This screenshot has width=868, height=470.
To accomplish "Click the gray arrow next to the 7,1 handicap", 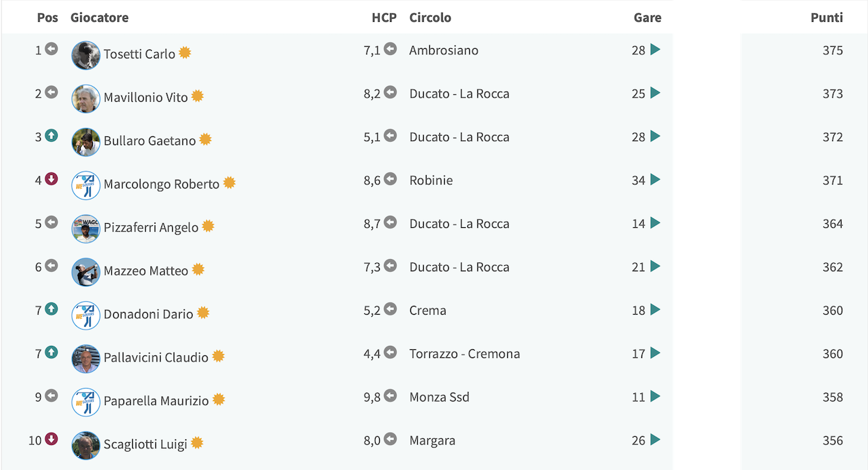I will point(390,49).
